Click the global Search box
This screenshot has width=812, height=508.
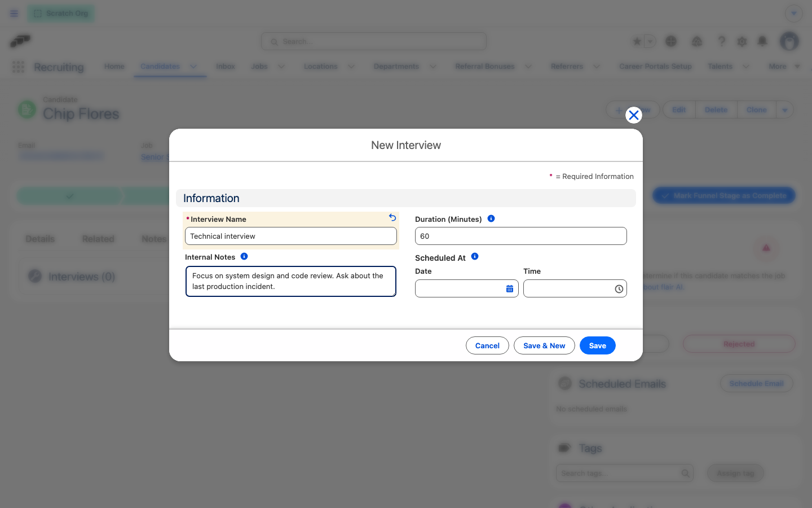coord(374,41)
